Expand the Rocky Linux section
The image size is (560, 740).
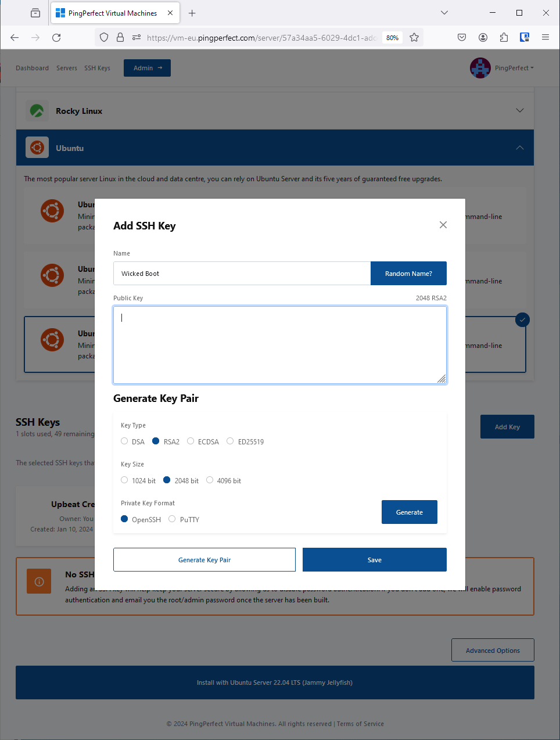pos(519,110)
